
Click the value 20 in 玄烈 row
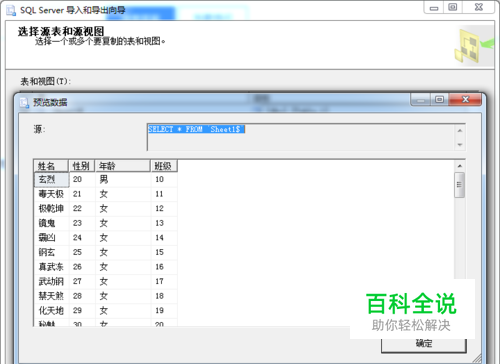pos(82,179)
